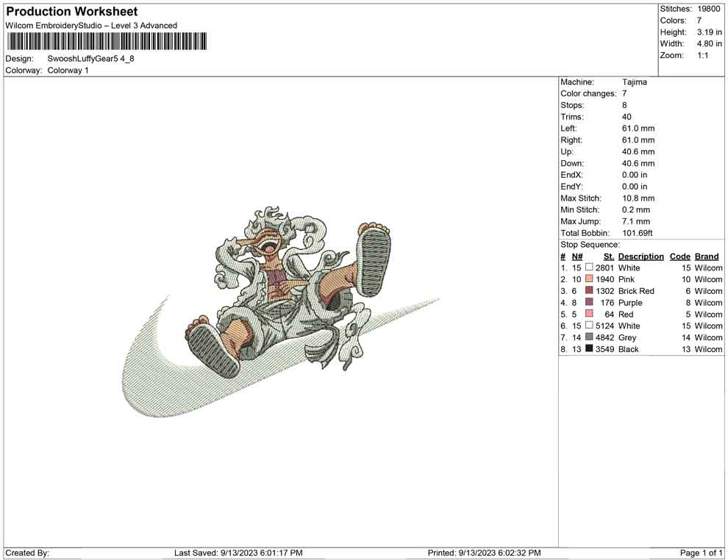Click the Brick Red color swatch
This screenshot has width=728, height=560.
pyautogui.click(x=589, y=290)
